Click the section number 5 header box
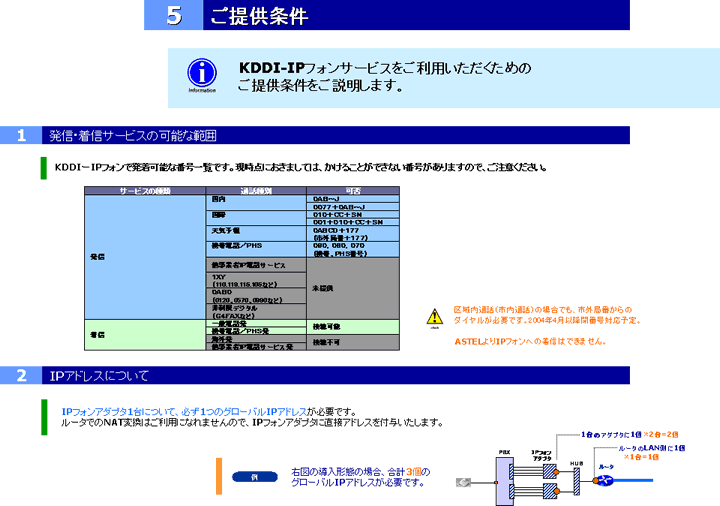The image size is (720, 506). [174, 15]
